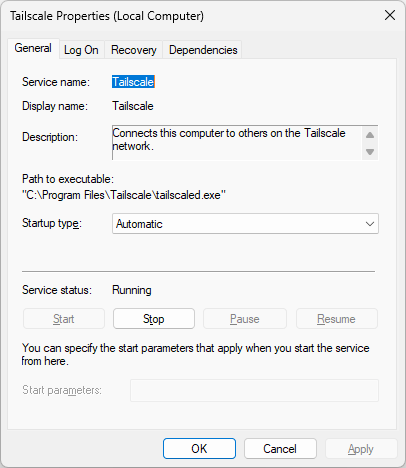The height and width of the screenshot is (468, 406).
Task: Click inside the Description text box
Action: (237, 143)
